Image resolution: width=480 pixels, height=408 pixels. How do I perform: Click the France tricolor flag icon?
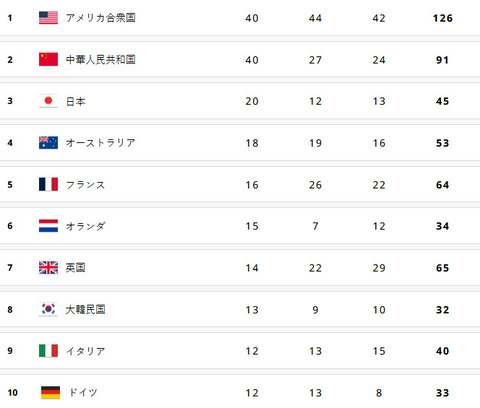point(48,184)
